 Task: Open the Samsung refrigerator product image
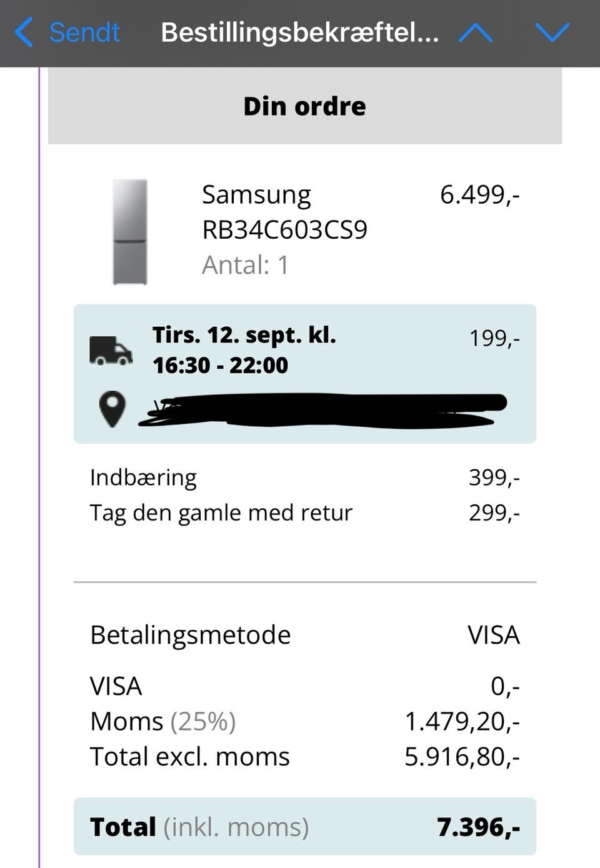point(130,232)
